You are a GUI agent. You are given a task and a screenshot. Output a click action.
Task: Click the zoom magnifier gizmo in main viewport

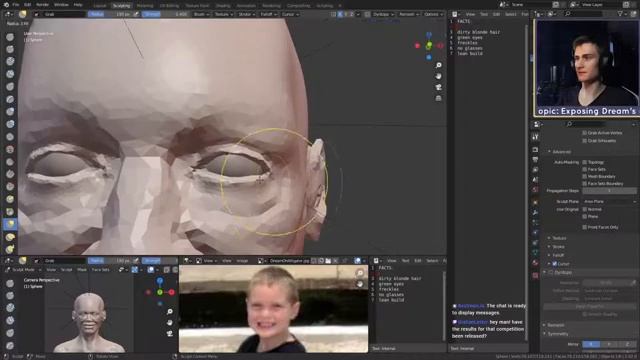pos(438,65)
